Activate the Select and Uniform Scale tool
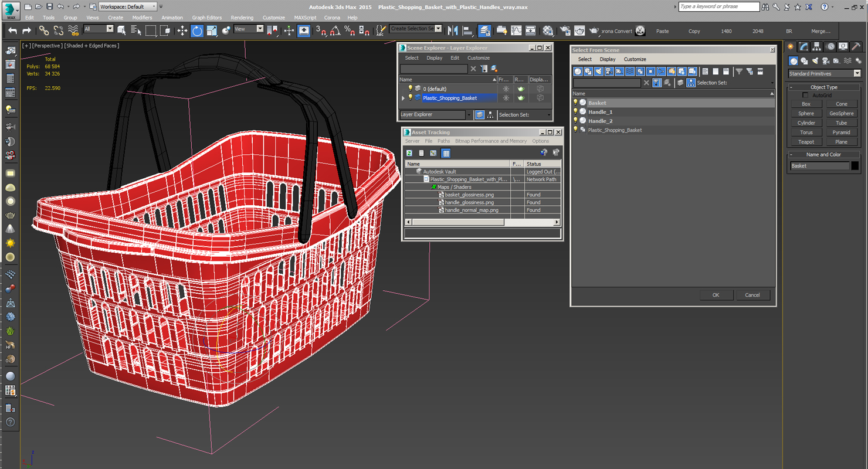The height and width of the screenshot is (469, 868). (x=212, y=31)
